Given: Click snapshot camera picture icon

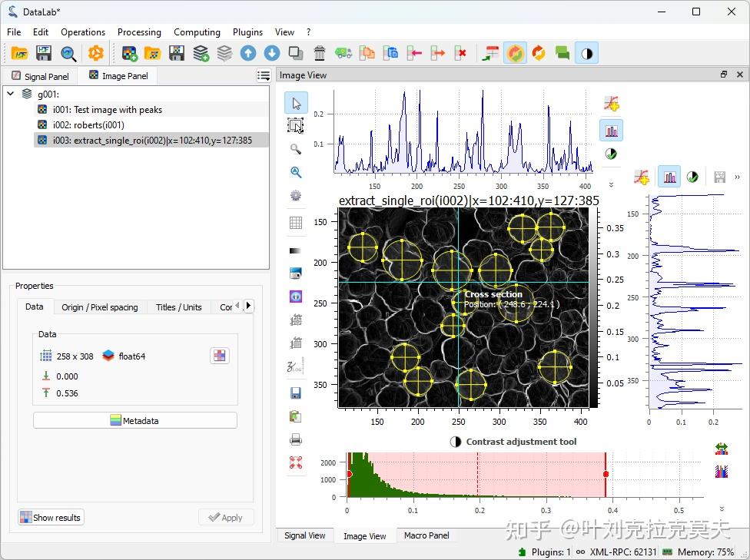Looking at the screenshot, I should (x=296, y=273).
